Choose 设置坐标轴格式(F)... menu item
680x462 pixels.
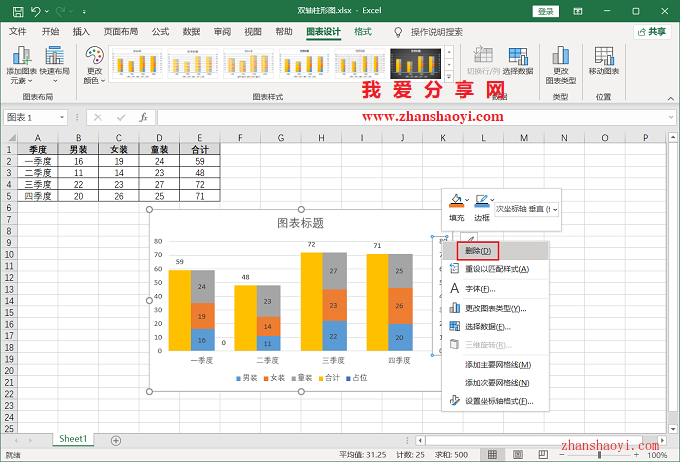[496, 401]
